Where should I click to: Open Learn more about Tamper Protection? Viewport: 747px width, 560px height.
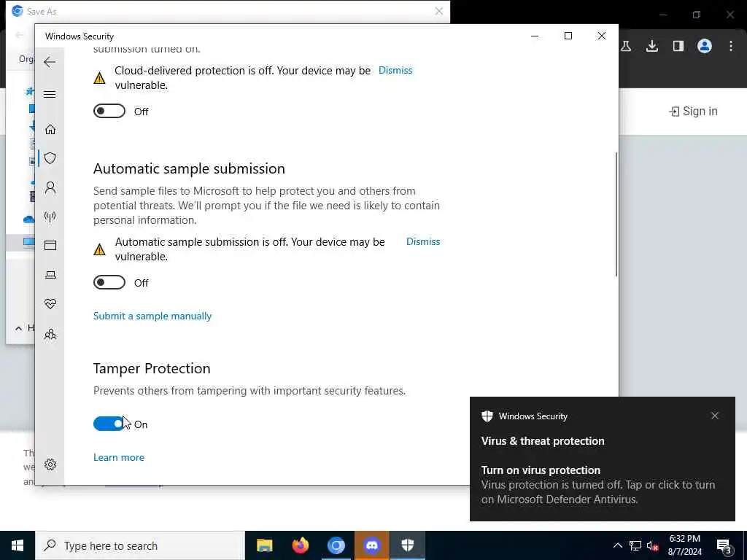pyautogui.click(x=119, y=458)
